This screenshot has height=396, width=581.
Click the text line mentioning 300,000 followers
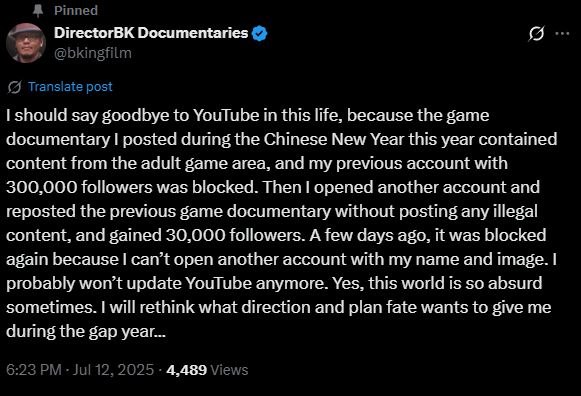click(x=273, y=187)
